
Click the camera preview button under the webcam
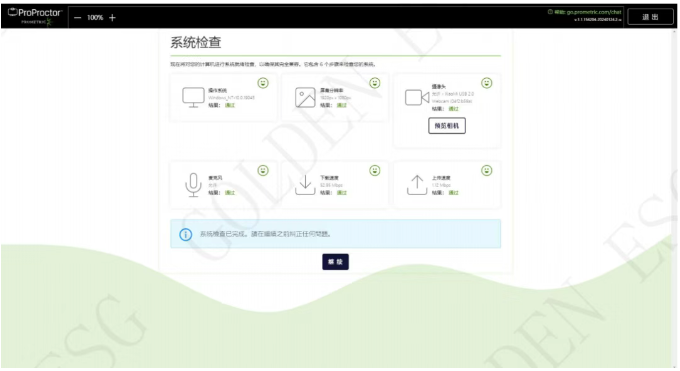(x=447, y=126)
